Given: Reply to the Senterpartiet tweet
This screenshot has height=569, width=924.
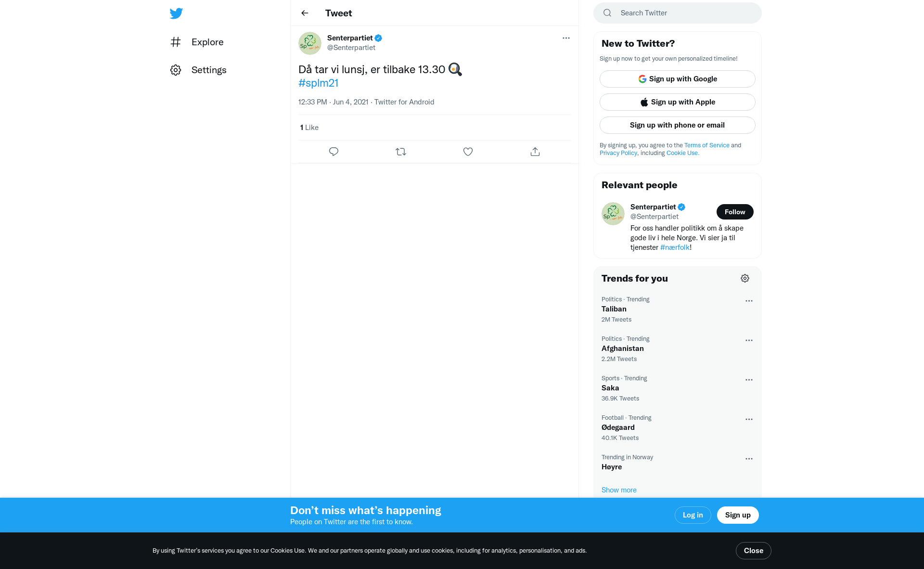Looking at the screenshot, I should click(x=334, y=152).
